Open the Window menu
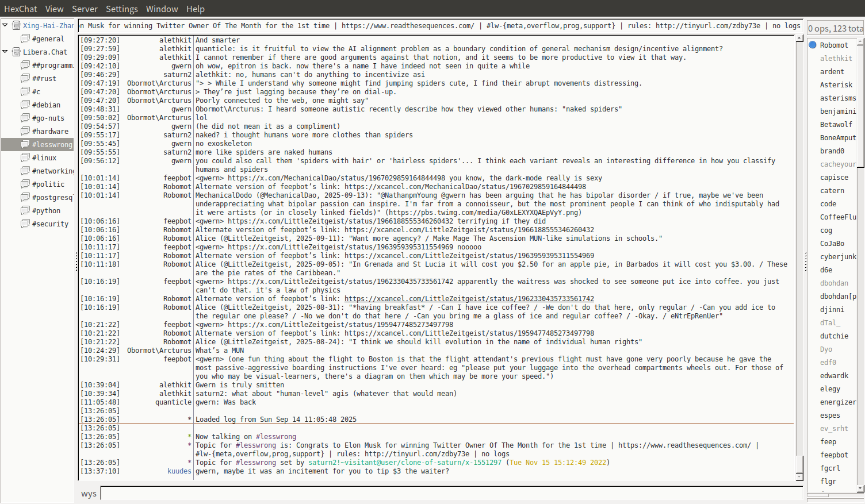The height and width of the screenshot is (504, 865). [x=162, y=9]
